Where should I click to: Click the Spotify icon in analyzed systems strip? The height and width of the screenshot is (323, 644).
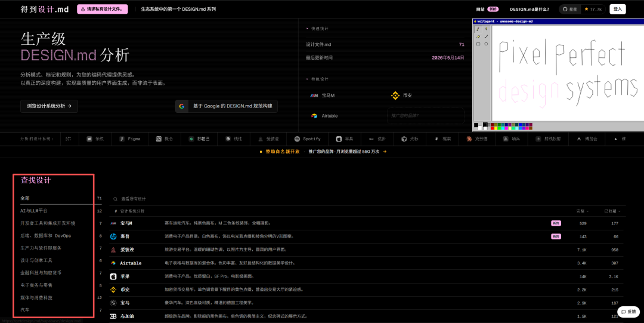297,139
